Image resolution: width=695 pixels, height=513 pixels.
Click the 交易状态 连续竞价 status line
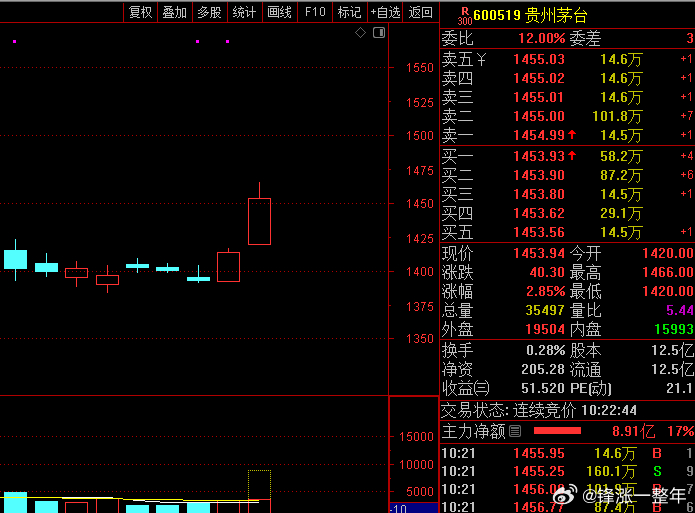point(539,411)
